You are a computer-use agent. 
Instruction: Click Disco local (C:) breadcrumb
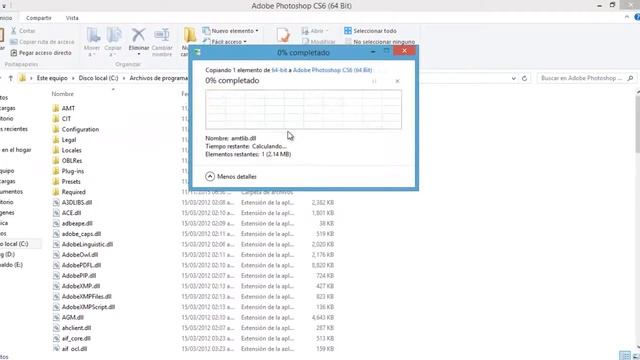click(x=98, y=78)
